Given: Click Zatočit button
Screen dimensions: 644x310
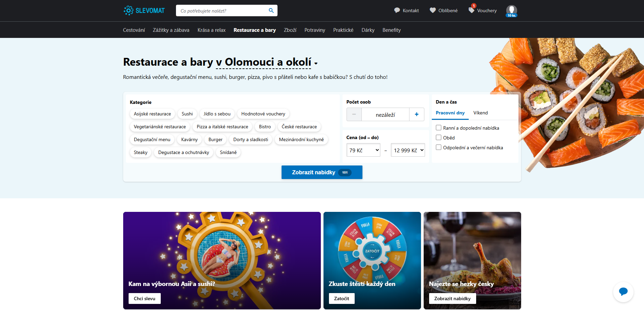Looking at the screenshot, I should point(341,298).
